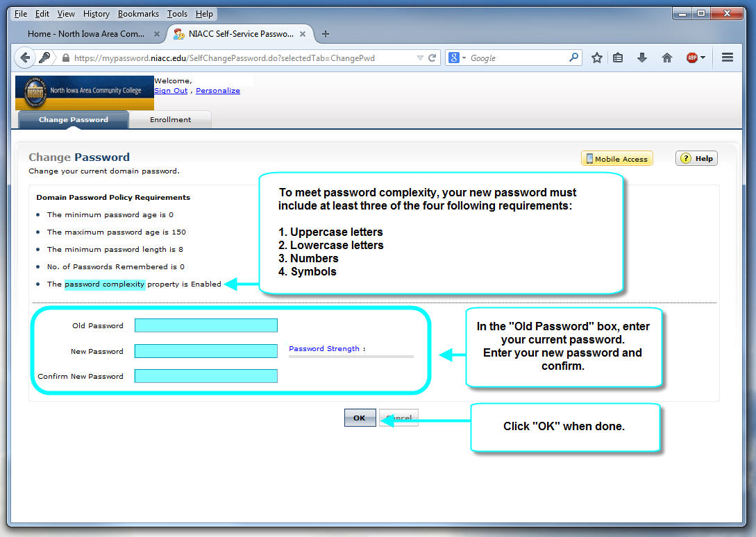756x537 pixels.
Task: Click the Password Strength meter bar
Action: [351, 357]
